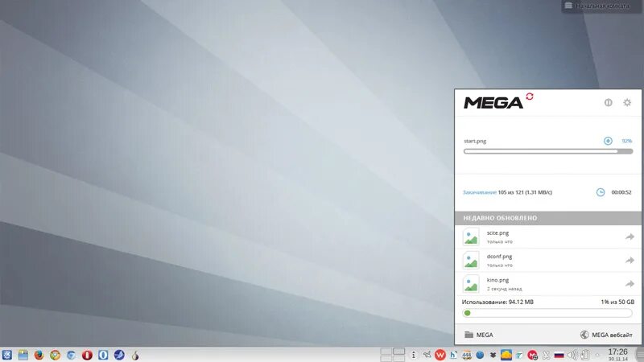
Task: Launch Chromium from the taskbar
Action: coord(71,355)
